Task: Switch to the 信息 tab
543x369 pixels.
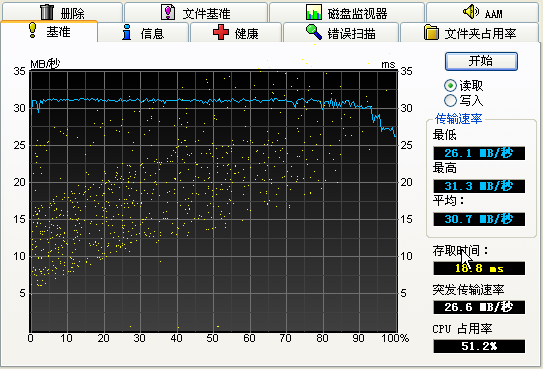Action: (x=143, y=33)
